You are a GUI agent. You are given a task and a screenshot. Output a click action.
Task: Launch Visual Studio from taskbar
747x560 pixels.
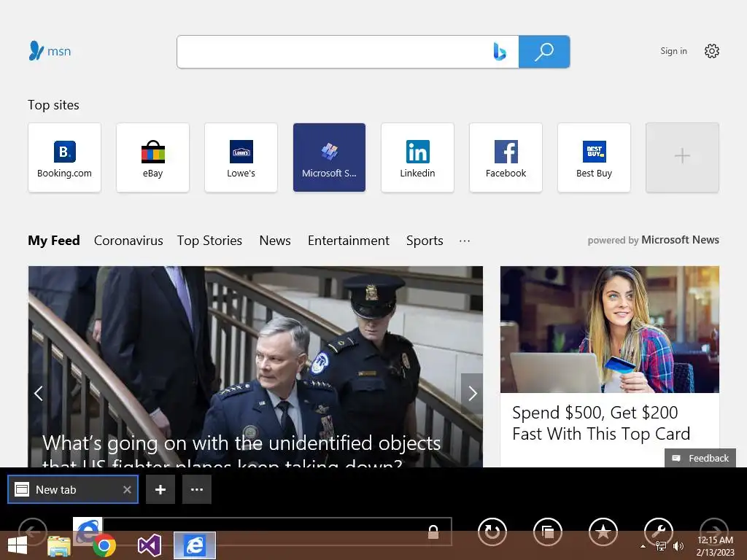[149, 545]
